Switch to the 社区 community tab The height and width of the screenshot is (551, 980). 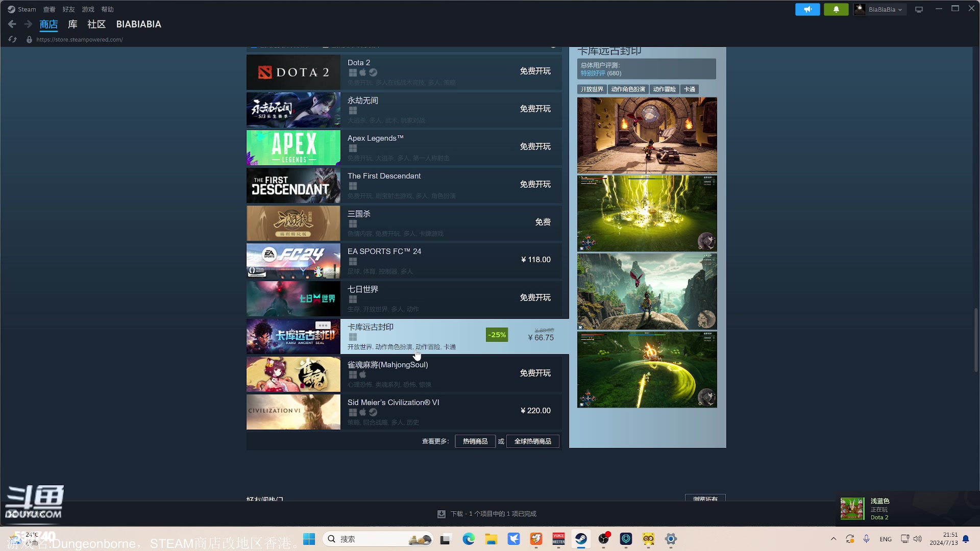pos(96,24)
